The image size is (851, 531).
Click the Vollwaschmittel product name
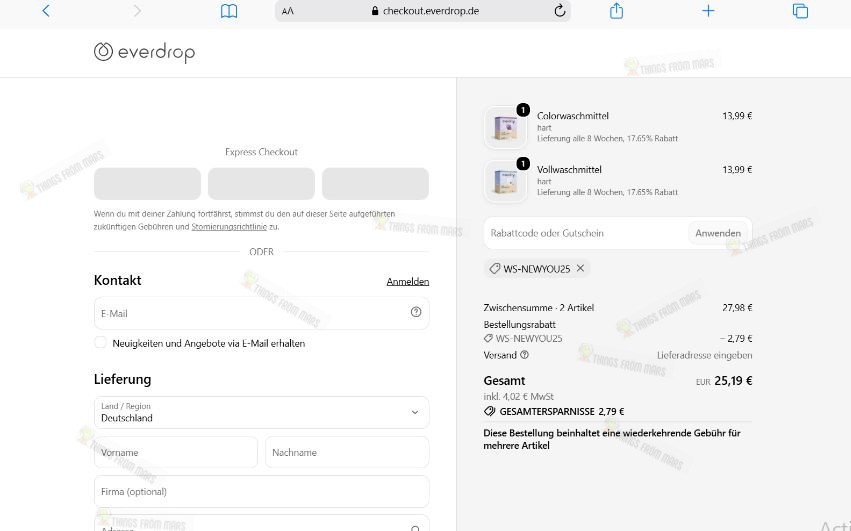569,169
